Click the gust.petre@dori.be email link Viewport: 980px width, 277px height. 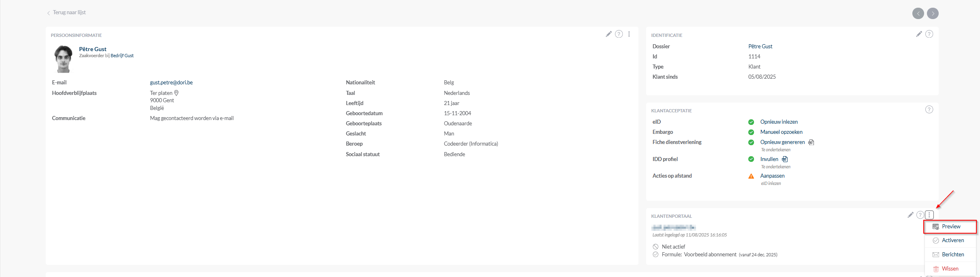click(x=171, y=82)
